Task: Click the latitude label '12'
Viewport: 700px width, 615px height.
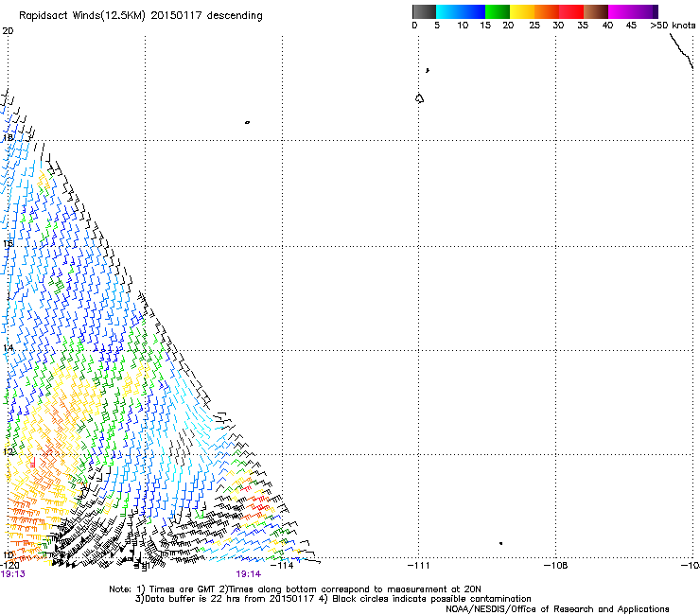Action: [8, 451]
